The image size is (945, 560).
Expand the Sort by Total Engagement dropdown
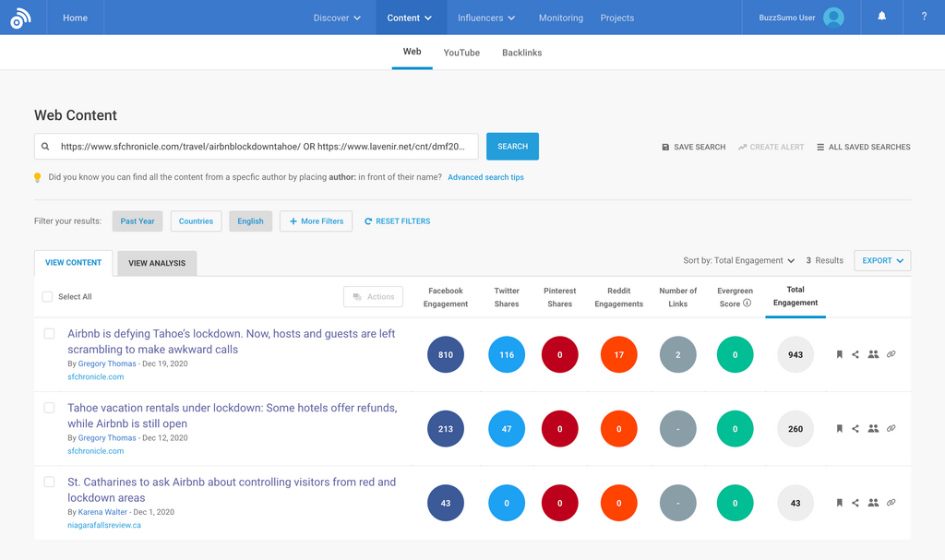[739, 261]
